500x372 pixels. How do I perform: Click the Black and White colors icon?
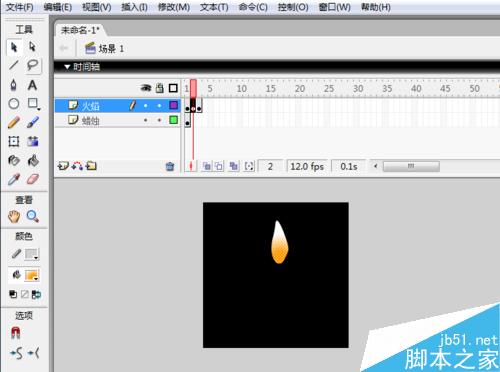point(13,294)
